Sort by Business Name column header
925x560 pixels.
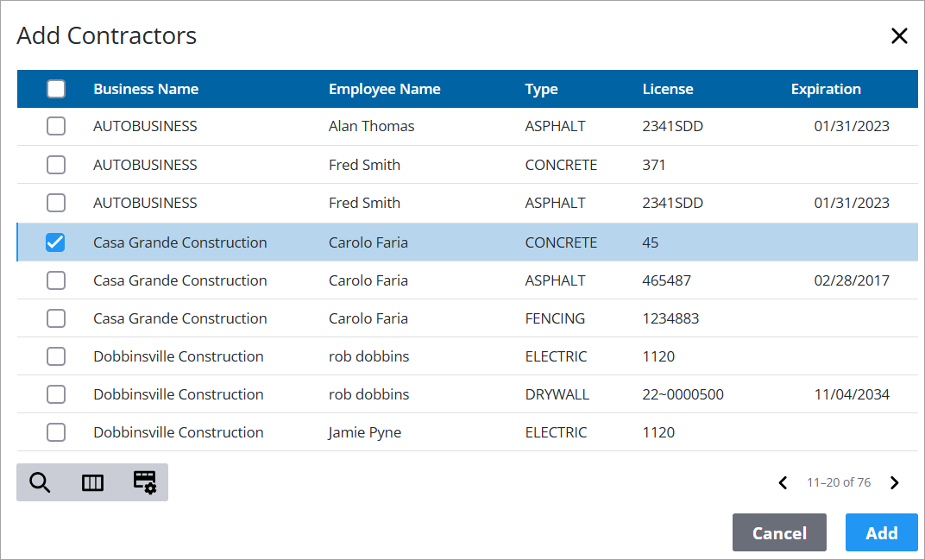(x=146, y=89)
